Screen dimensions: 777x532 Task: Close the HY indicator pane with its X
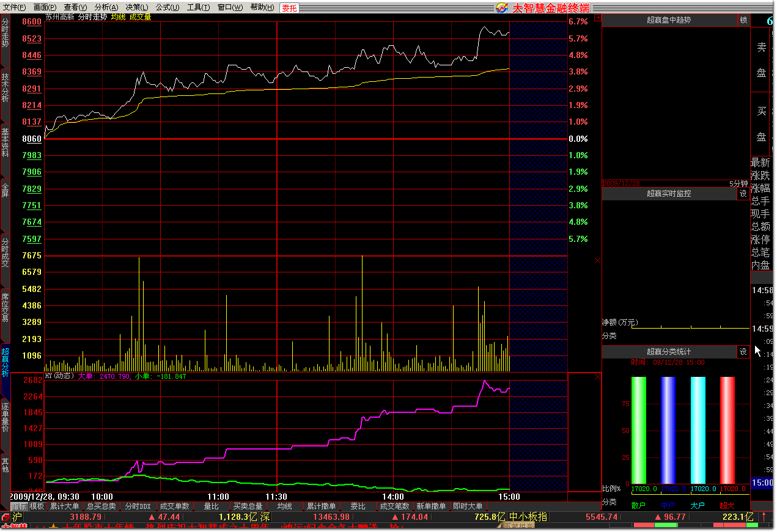[x=597, y=377]
